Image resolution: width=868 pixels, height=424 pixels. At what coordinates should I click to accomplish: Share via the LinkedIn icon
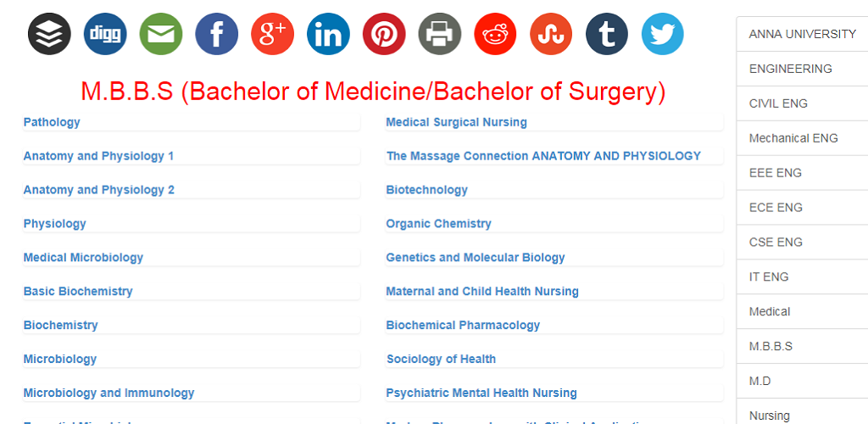pos(328,34)
